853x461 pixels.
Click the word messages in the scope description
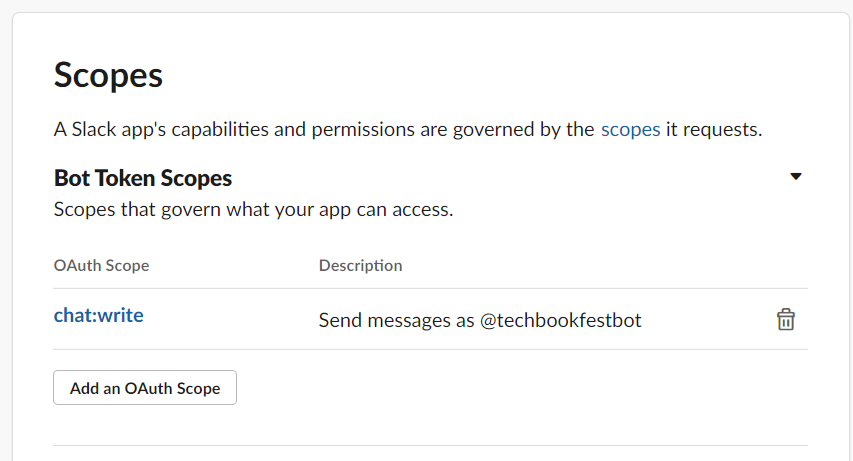click(x=409, y=321)
